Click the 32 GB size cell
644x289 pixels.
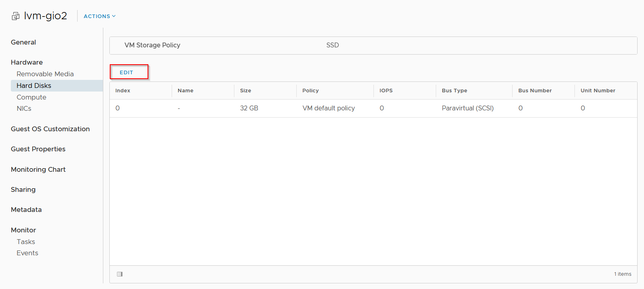249,108
